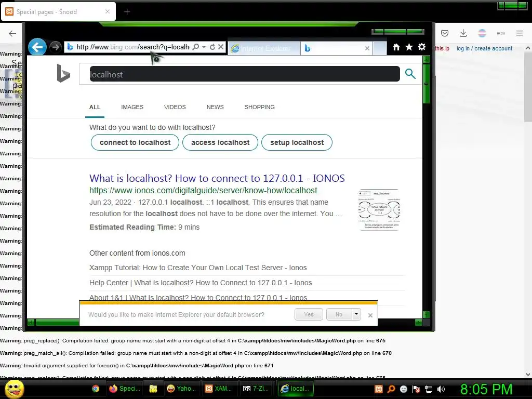Click Firefox page scrollbar down arrow
The height and width of the screenshot is (399, 532).
528,374
